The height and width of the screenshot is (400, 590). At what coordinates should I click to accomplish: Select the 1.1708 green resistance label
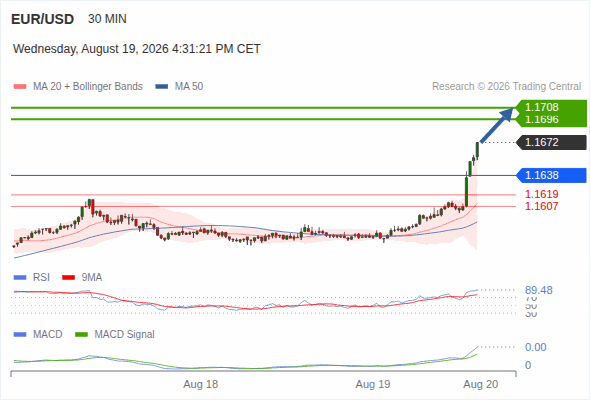(542, 107)
